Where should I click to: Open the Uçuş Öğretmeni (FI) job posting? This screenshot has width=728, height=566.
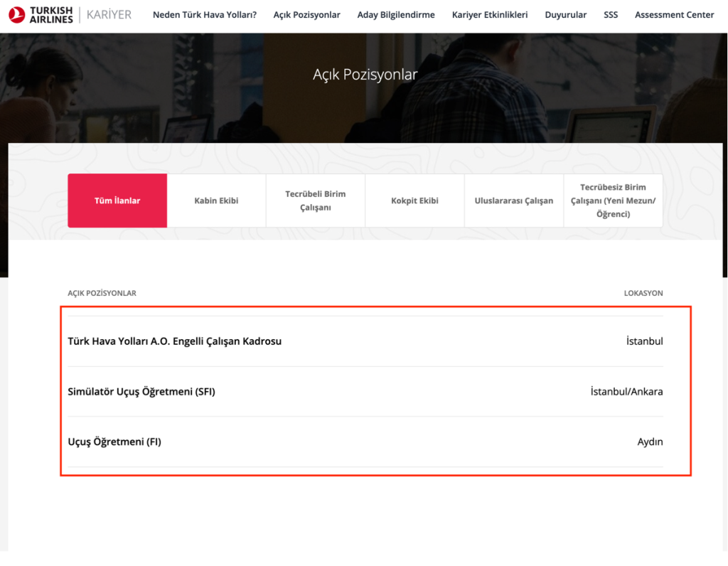click(x=114, y=442)
